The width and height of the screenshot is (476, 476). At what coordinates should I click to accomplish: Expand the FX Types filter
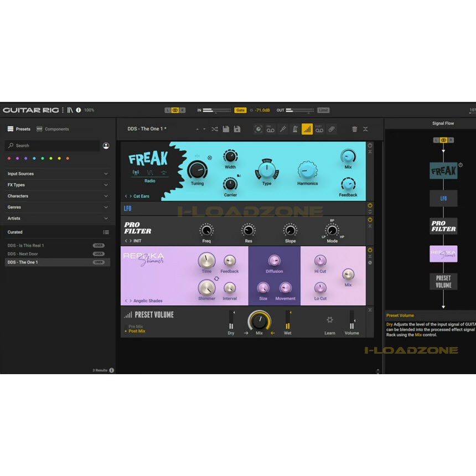click(x=58, y=185)
